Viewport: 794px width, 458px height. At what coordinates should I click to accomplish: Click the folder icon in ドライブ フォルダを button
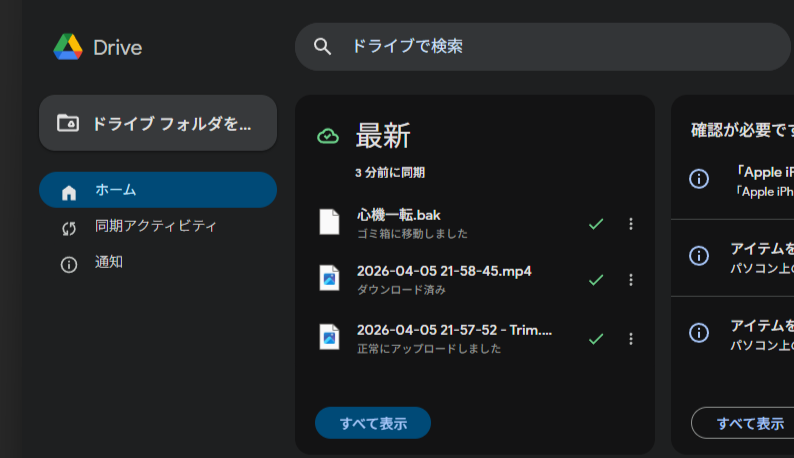68,123
